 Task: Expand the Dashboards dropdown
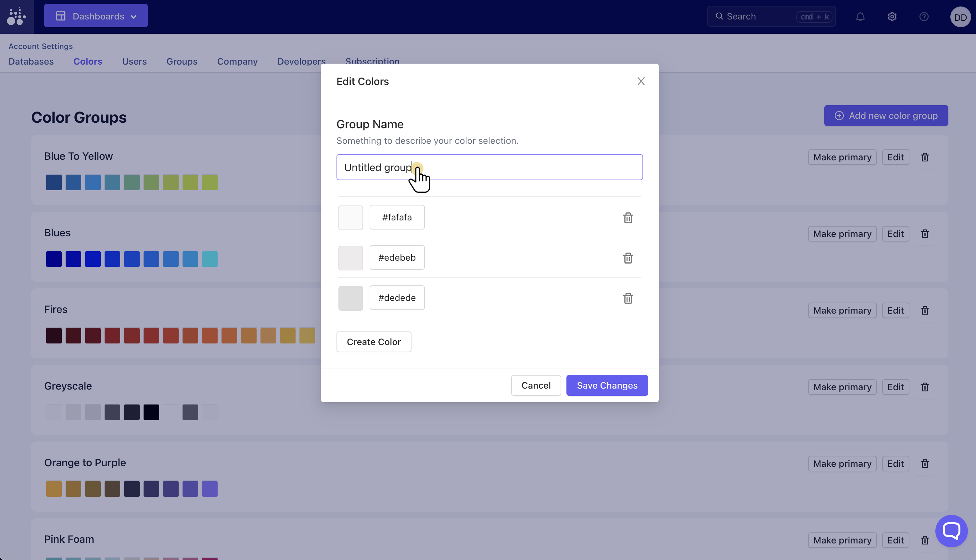tap(96, 16)
